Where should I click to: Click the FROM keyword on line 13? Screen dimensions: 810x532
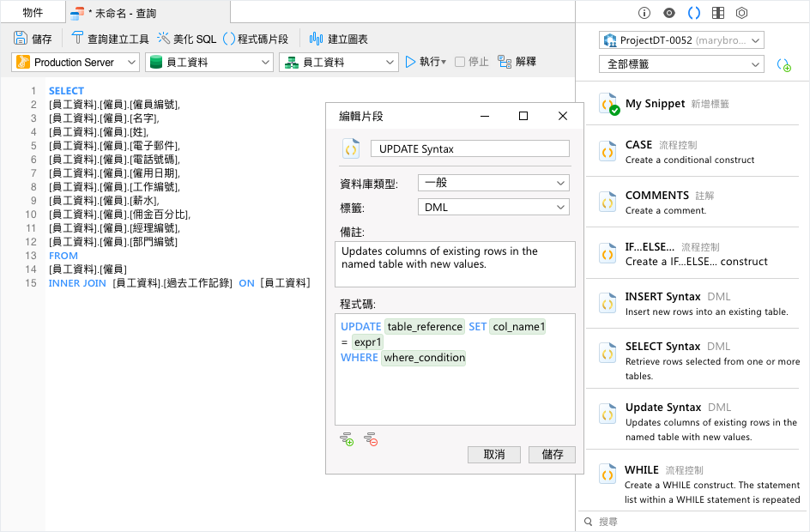tap(63, 256)
